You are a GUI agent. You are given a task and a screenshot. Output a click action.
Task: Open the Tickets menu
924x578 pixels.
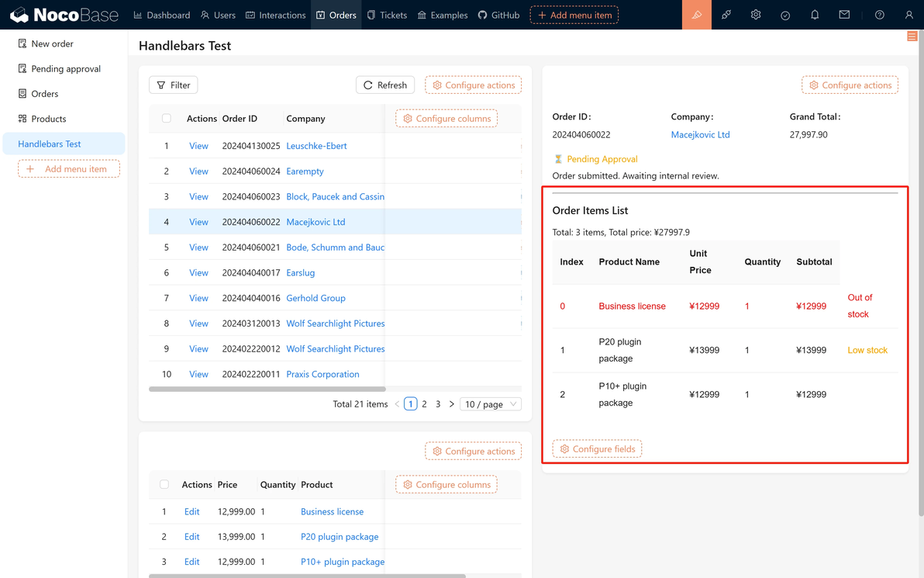click(x=387, y=15)
